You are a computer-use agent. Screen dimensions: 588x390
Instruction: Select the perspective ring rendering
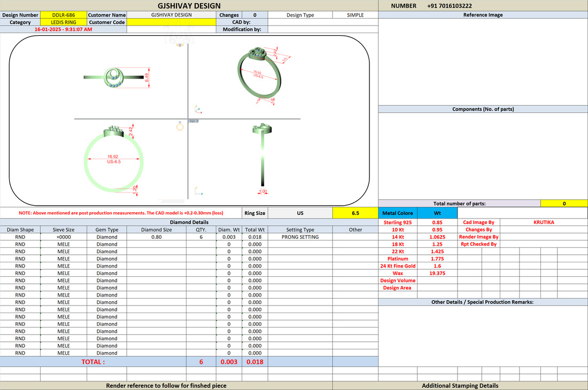[x=262, y=75]
